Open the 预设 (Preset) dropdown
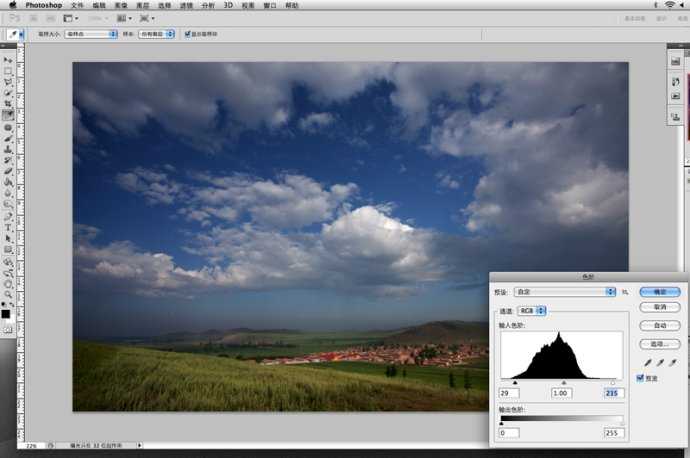Viewport: 690px width, 458px height. [x=565, y=292]
